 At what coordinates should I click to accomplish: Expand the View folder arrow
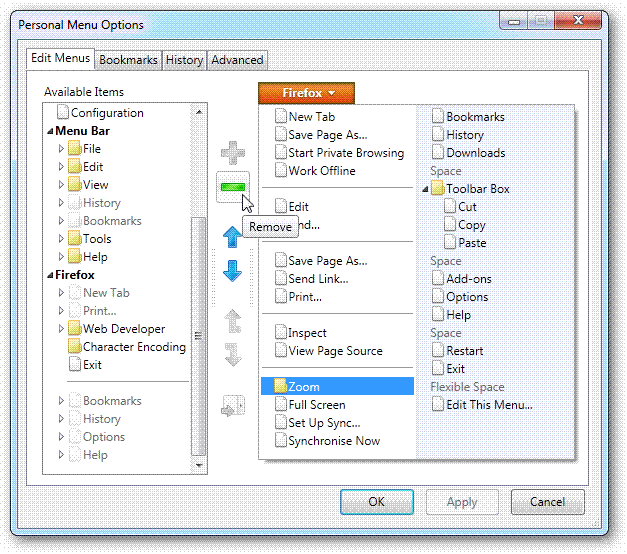61,184
